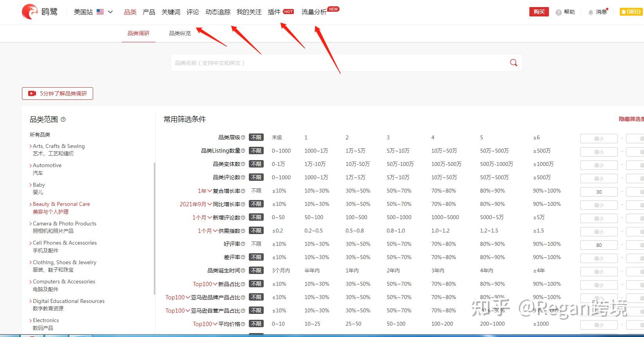The width and height of the screenshot is (644, 337).
Task: Click the help icon beside 差评率
Action: click(243, 257)
